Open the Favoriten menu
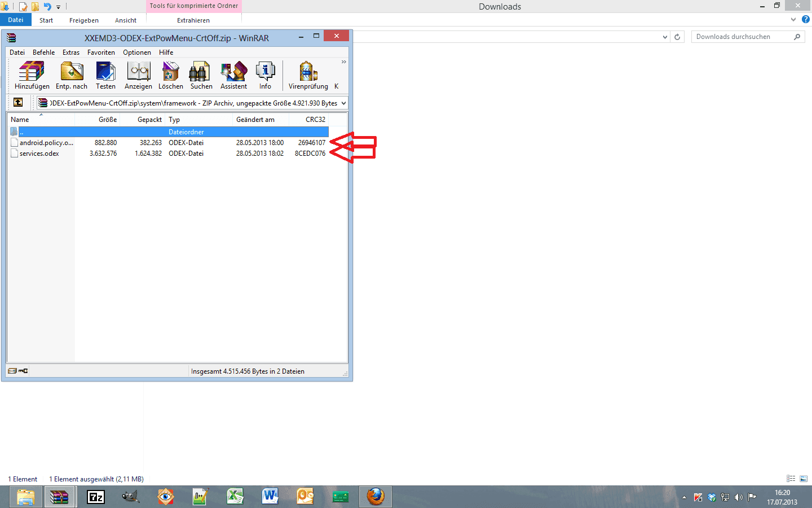This screenshot has height=508, width=812. click(101, 52)
